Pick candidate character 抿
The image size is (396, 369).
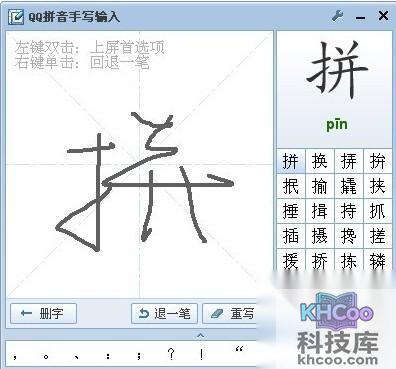pyautogui.click(x=291, y=186)
